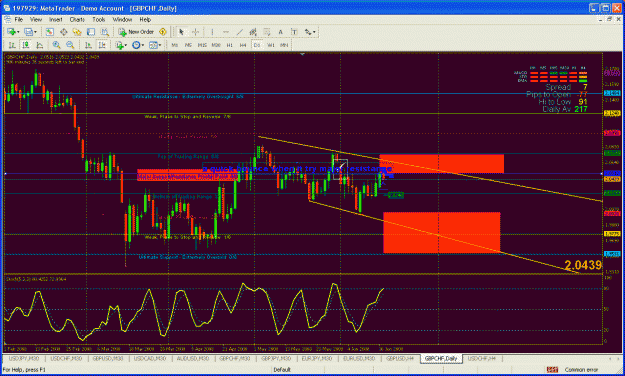Open the Tools menu

coord(98,19)
